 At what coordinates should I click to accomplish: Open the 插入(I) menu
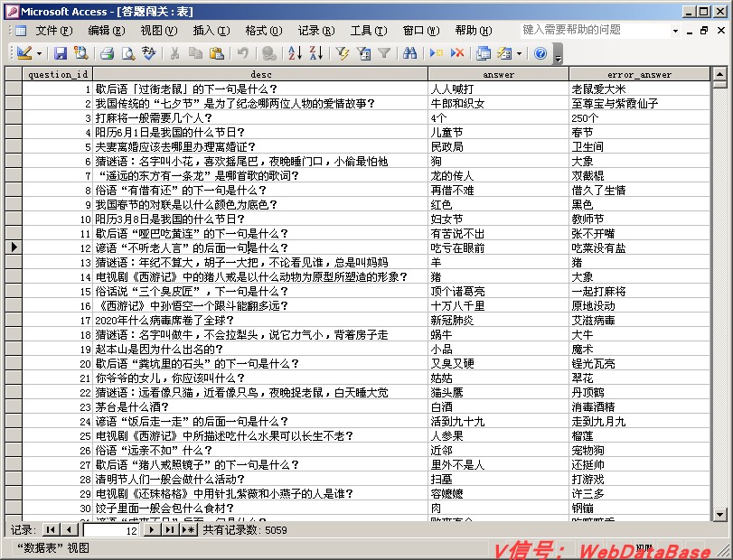click(x=211, y=31)
